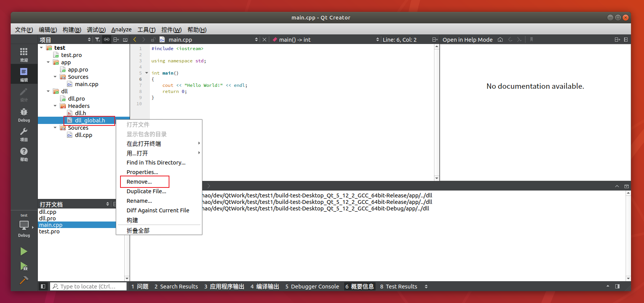This screenshot has width=644, height=303.
Task: Close project side panel icon
Action: click(x=125, y=40)
